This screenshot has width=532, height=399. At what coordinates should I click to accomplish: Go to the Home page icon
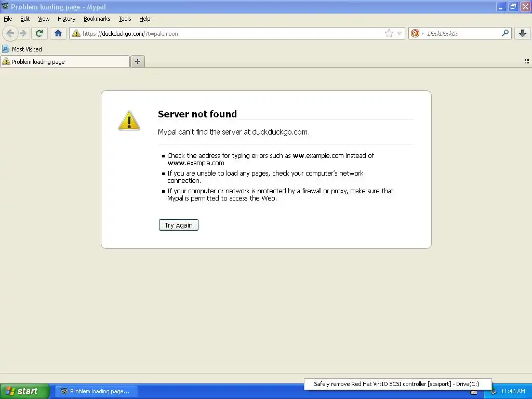pyautogui.click(x=58, y=33)
